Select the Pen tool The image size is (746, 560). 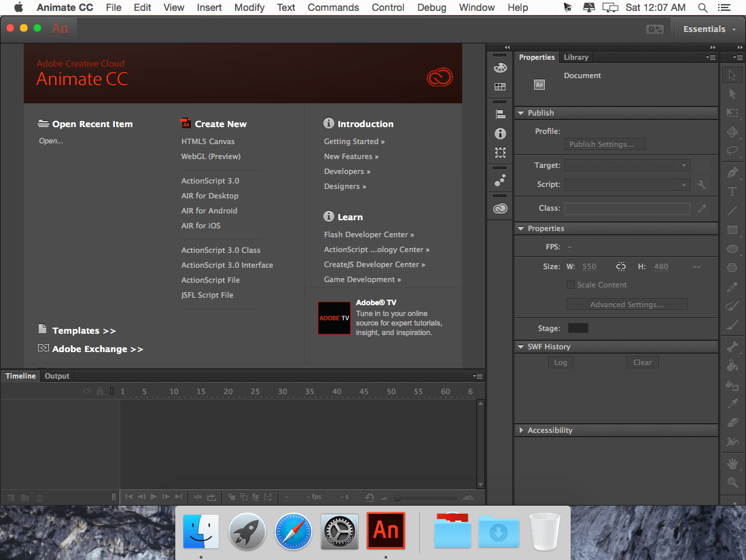(x=732, y=172)
